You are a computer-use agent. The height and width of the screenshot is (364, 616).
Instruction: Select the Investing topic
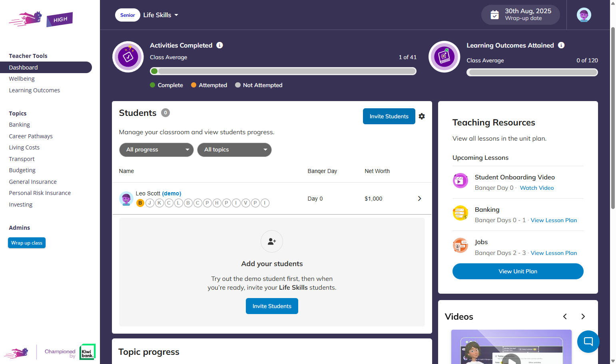point(21,205)
